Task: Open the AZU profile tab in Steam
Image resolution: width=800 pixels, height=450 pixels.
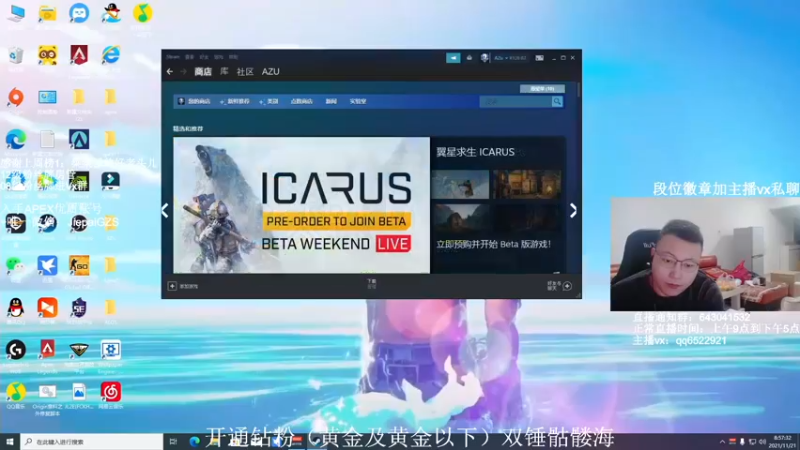Action: 270,72
